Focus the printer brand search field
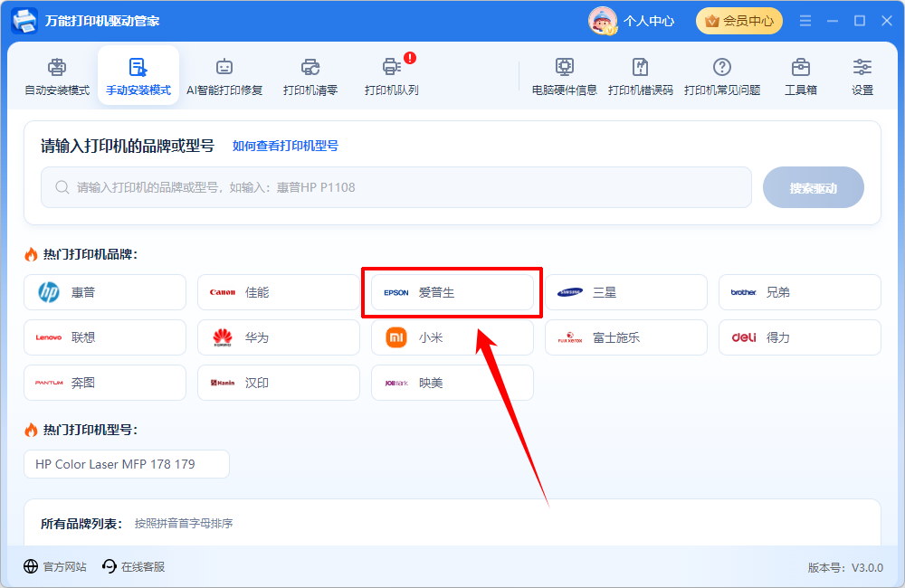 pyautogui.click(x=396, y=187)
